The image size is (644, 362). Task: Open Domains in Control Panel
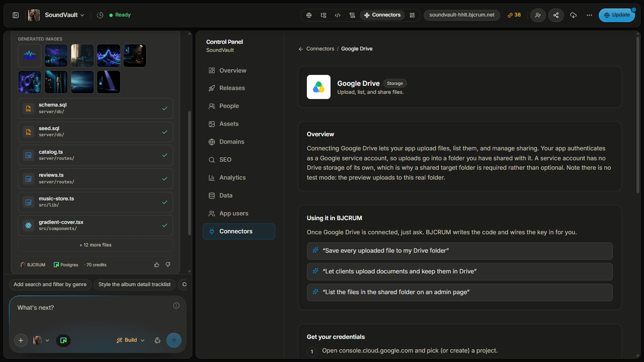239,142
